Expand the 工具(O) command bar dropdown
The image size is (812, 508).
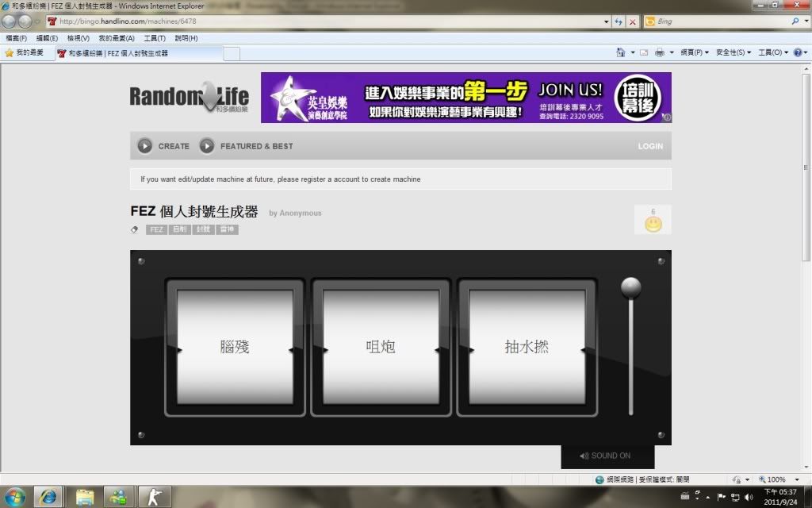coord(773,52)
